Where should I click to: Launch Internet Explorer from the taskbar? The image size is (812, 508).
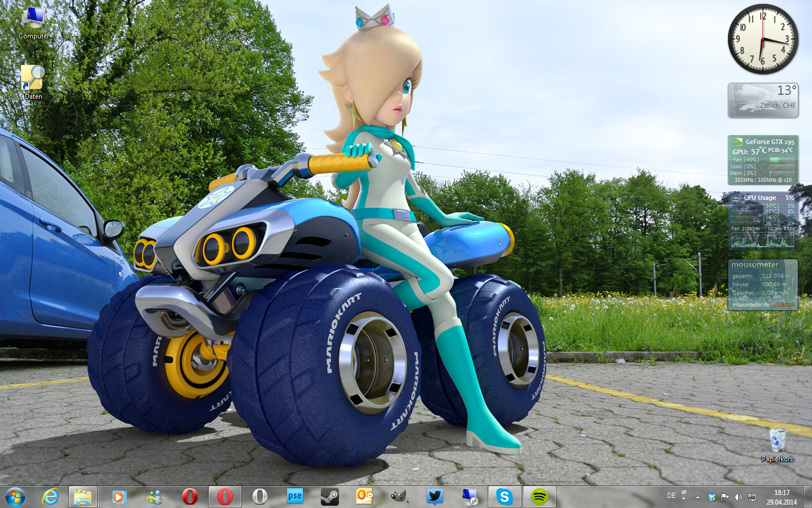pyautogui.click(x=50, y=497)
